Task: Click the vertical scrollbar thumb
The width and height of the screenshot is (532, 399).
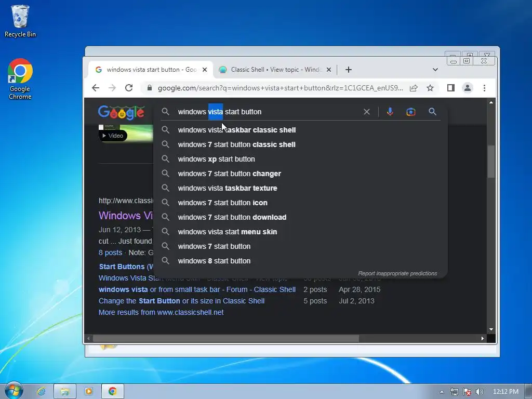Action: pyautogui.click(x=491, y=162)
